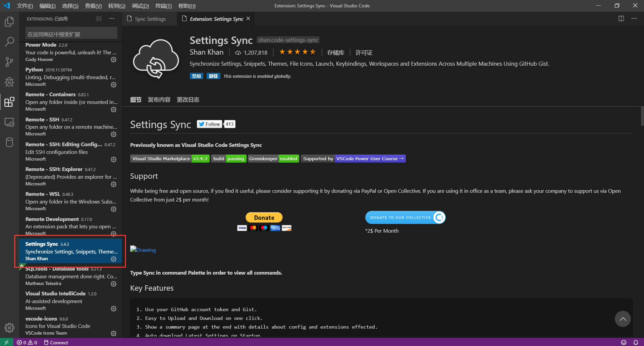This screenshot has height=346, width=644.
Task: Click the yellow PayPal Donate button
Action: 264,218
